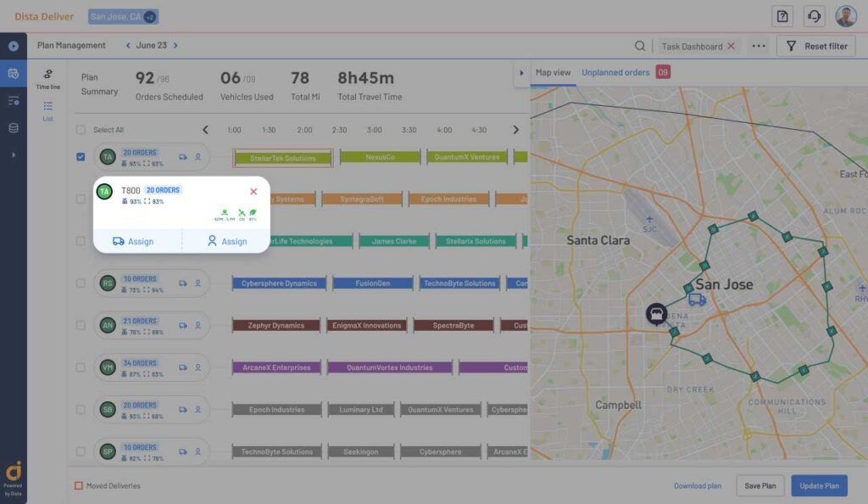Collapse the map panel arrow

[521, 73]
